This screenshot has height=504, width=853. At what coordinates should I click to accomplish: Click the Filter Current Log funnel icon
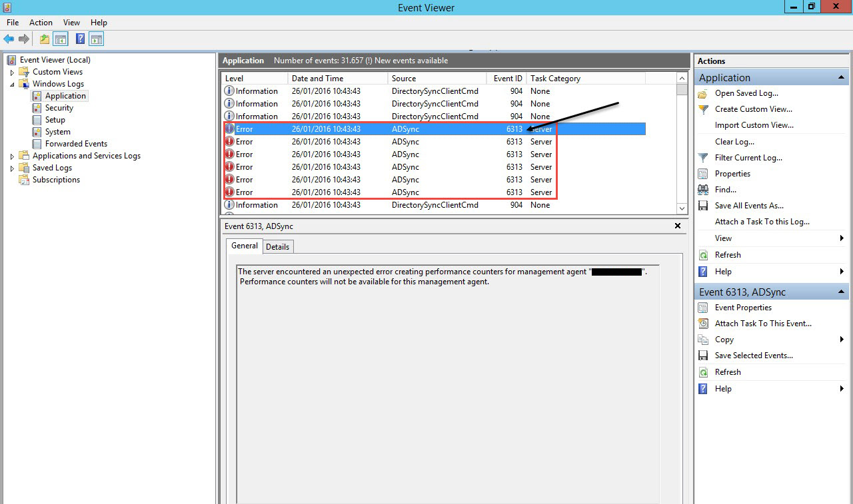coord(704,157)
